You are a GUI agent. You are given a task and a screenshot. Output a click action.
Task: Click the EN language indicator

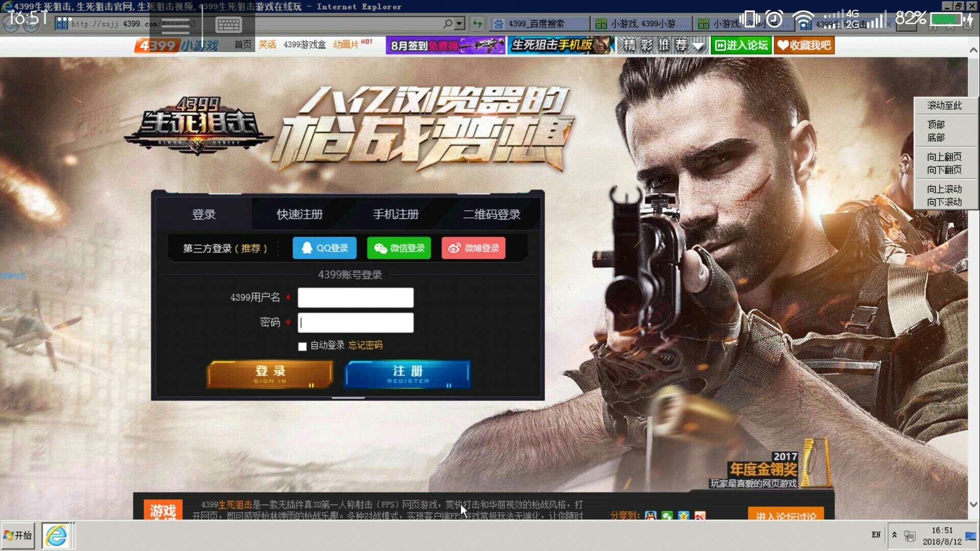[876, 535]
